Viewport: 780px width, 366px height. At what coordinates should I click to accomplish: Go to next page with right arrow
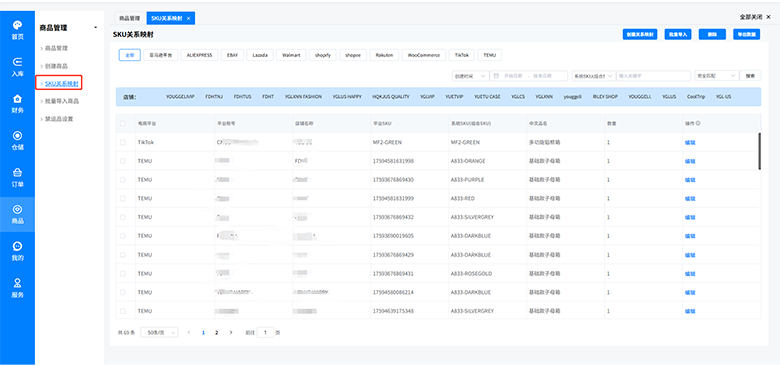pyautogui.click(x=231, y=332)
